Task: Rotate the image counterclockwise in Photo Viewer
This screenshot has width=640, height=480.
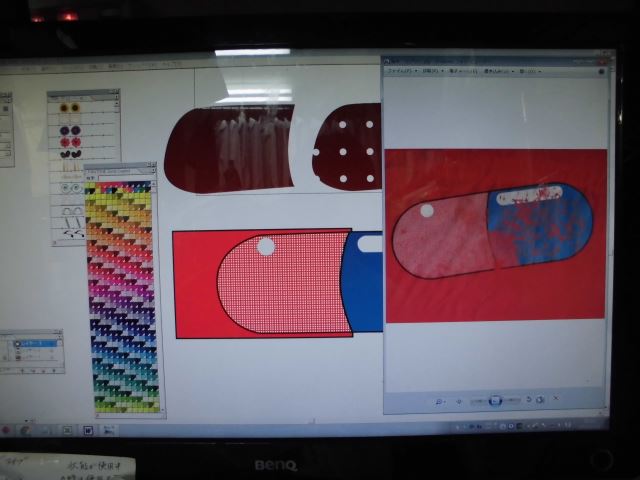Action: tap(529, 400)
